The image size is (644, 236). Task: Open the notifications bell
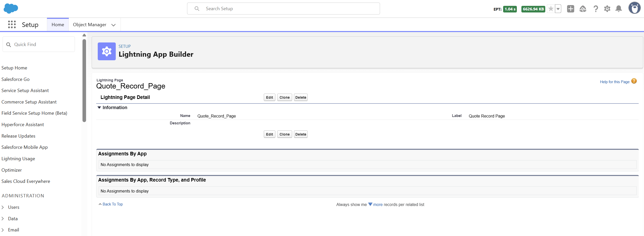click(x=619, y=9)
